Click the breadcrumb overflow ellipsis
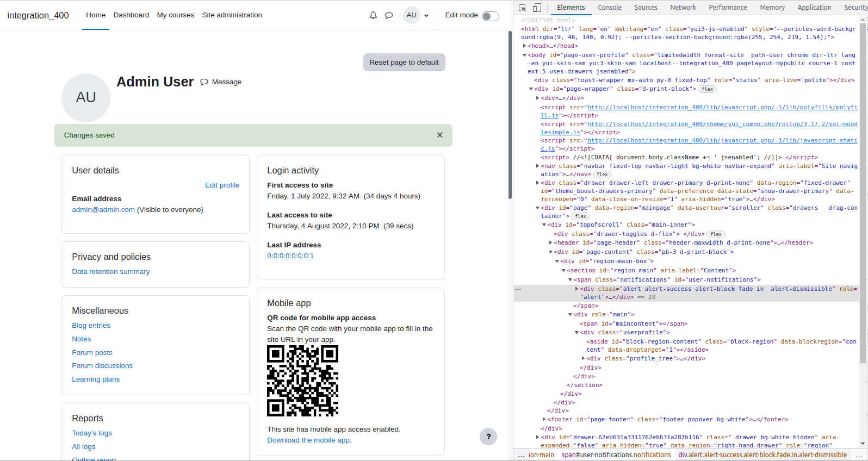The height and width of the screenshot is (461, 868). tap(521, 455)
